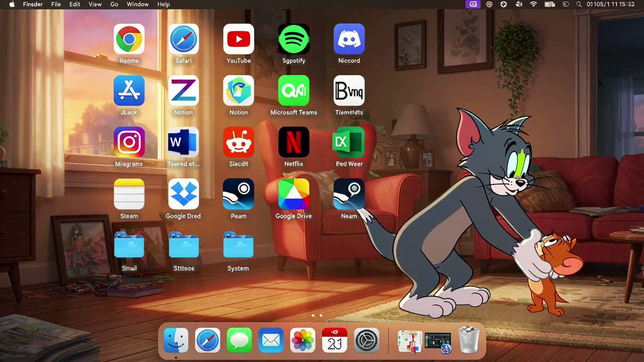This screenshot has width=644, height=362.
Task: Open the View menu
Action: coord(95,4)
